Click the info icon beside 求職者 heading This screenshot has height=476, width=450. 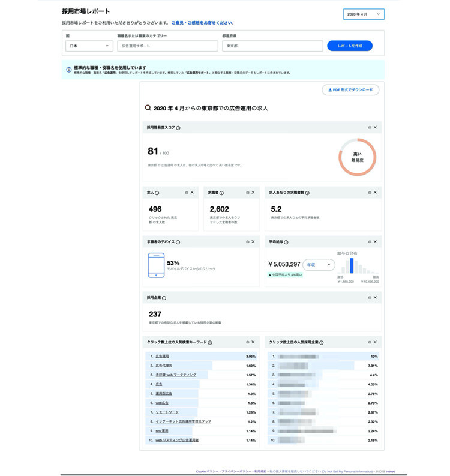[221, 193]
